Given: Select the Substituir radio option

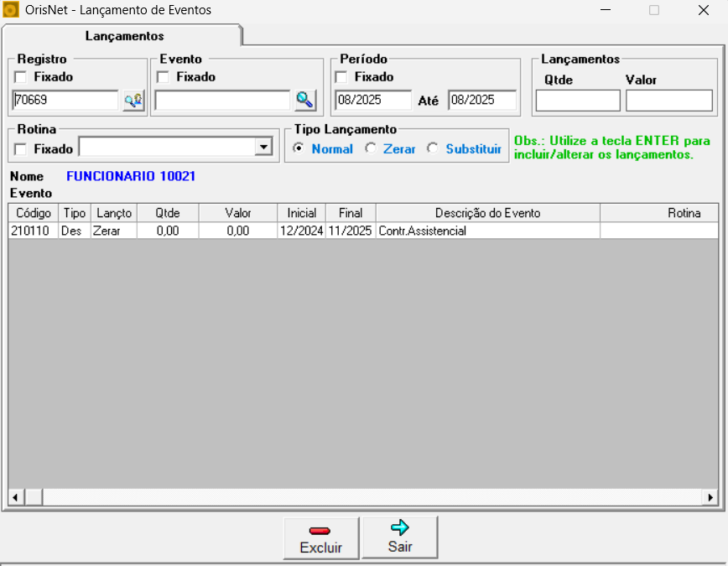Looking at the screenshot, I should point(433,148).
